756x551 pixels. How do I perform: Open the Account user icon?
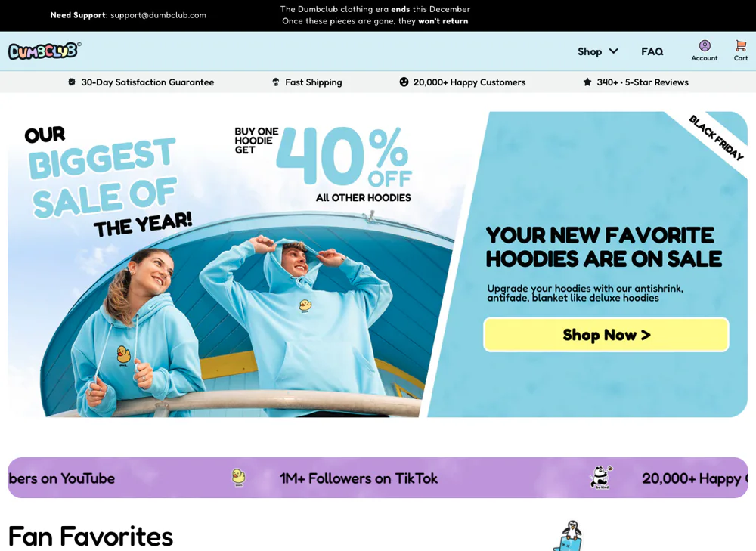705,46
